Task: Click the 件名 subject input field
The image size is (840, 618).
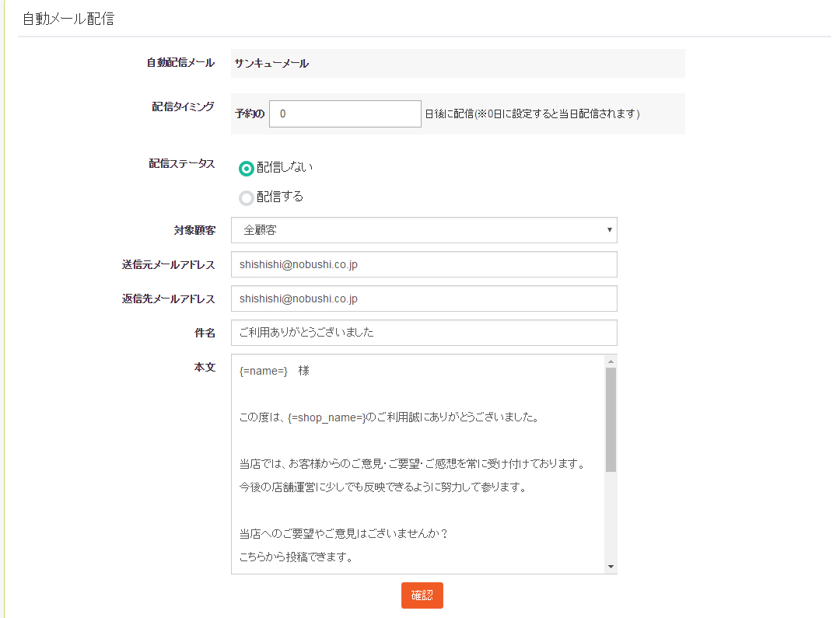Action: tap(424, 333)
